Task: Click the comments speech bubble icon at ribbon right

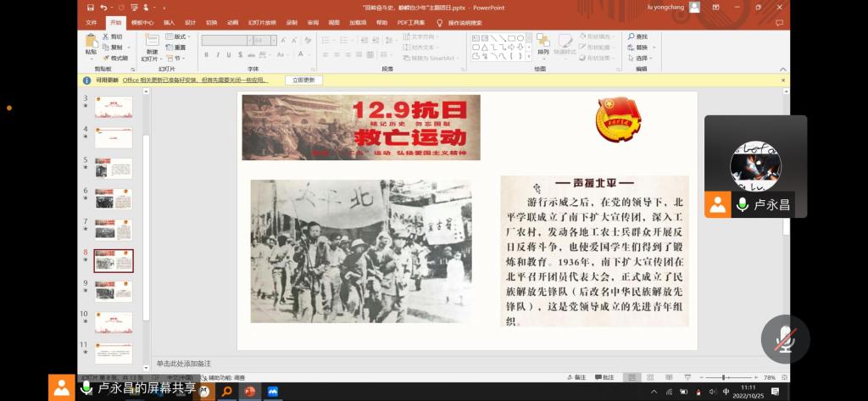Action: pyautogui.click(x=780, y=23)
